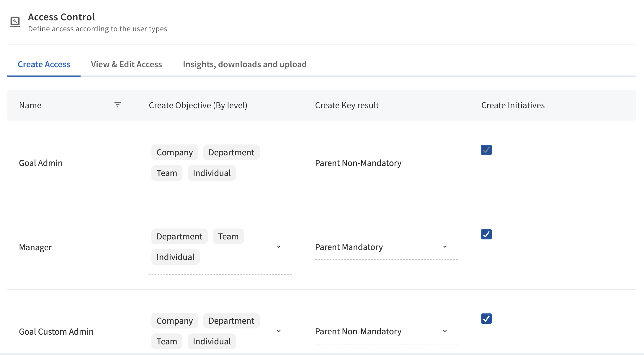644x355 pixels.
Task: Expand Manager objective level dropdown arrow
Action: pyautogui.click(x=279, y=247)
